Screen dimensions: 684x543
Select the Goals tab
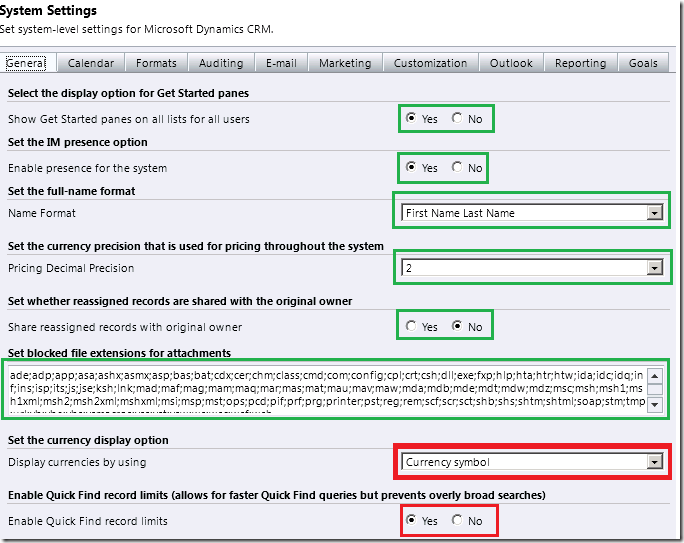tap(643, 63)
